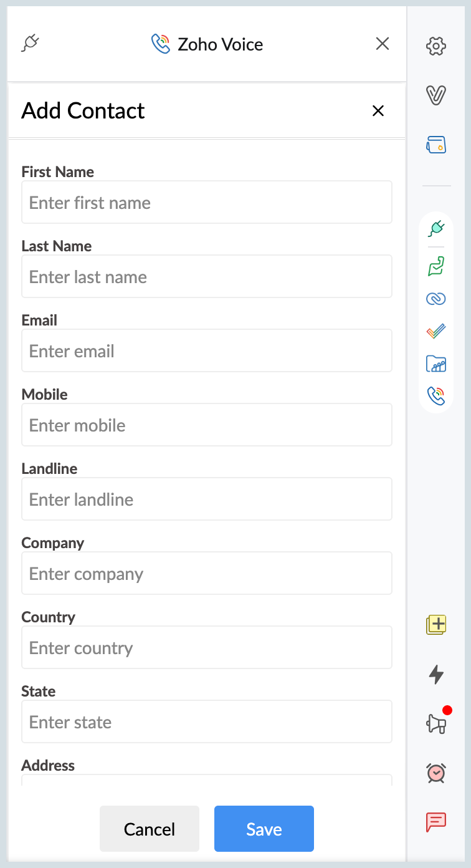
Task: Click the Mobile label
Action: click(x=44, y=395)
